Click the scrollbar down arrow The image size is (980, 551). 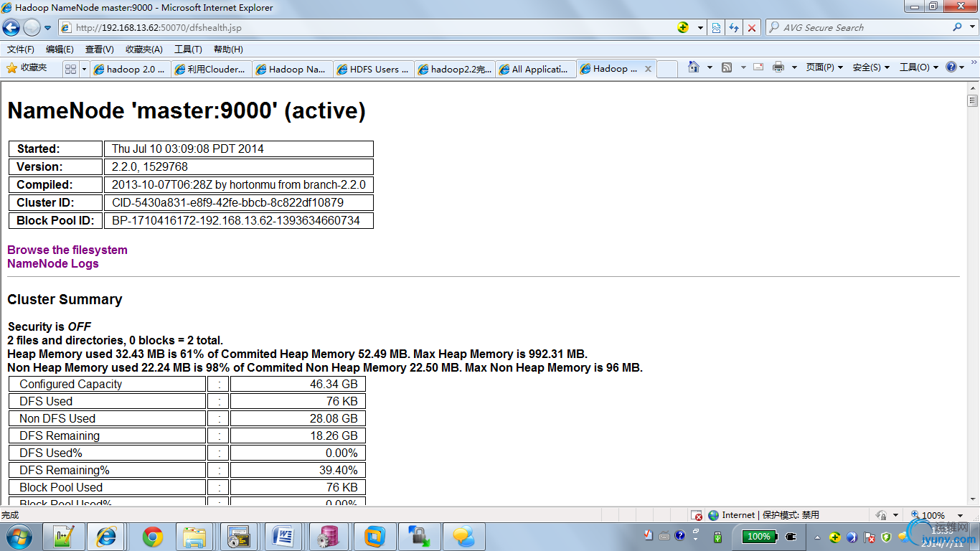click(973, 501)
